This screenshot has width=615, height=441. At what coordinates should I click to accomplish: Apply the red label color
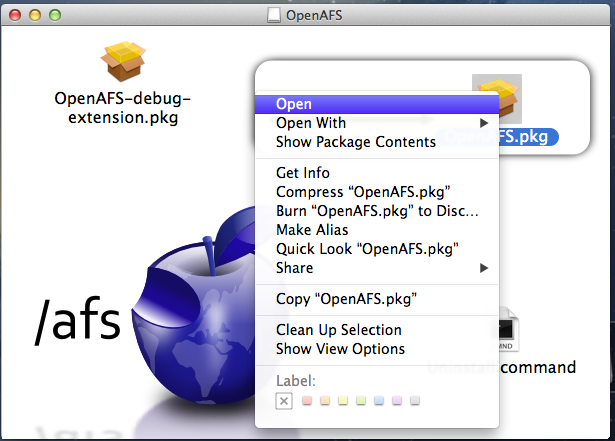(x=307, y=401)
